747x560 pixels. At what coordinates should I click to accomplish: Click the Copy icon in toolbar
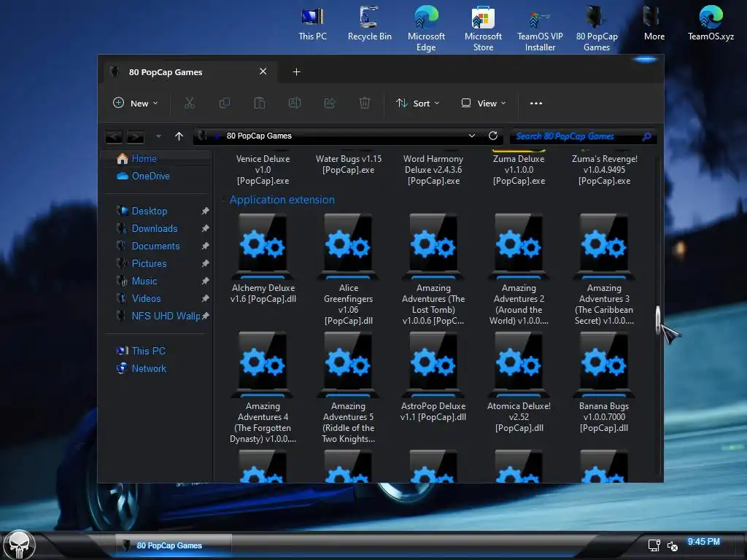225,103
